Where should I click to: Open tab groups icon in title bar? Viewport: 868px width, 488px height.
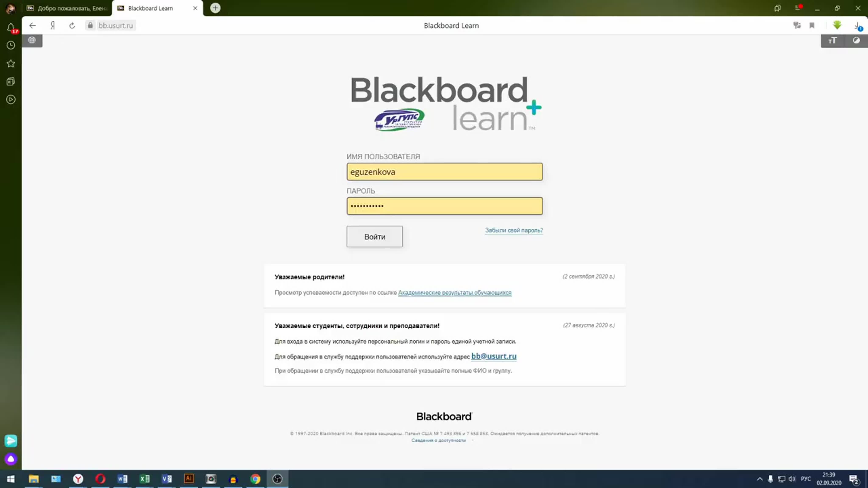pyautogui.click(x=777, y=8)
